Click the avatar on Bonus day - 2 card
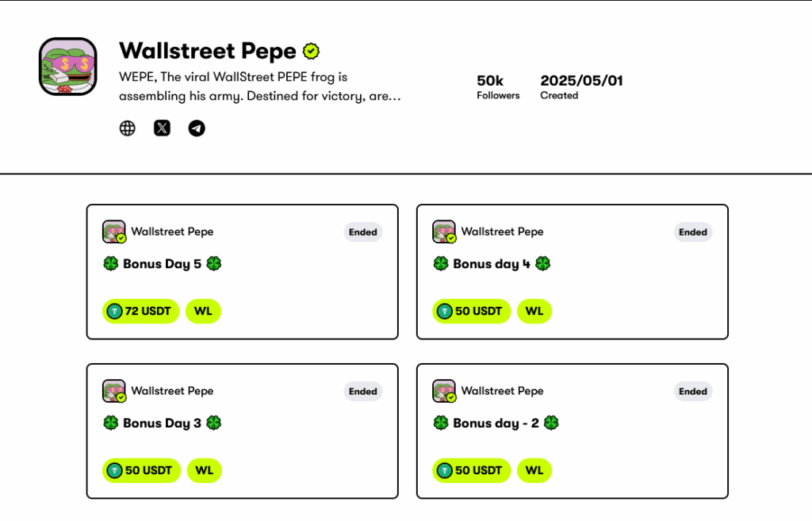The width and height of the screenshot is (812, 521). [x=444, y=391]
